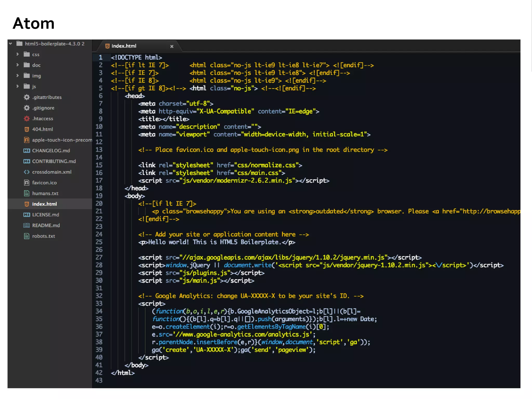Click the humans.txt text file icon
This screenshot has width=532, height=399.
(x=26, y=193)
